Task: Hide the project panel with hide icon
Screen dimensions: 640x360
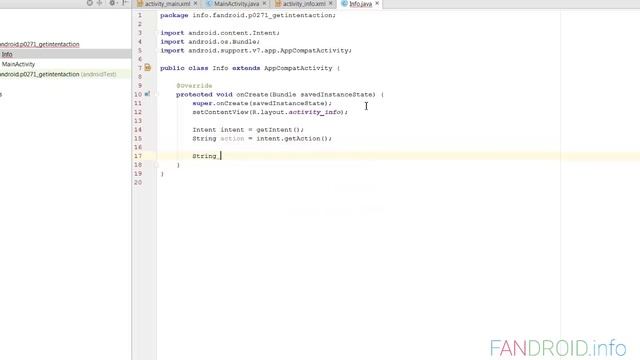Action: [125, 3]
